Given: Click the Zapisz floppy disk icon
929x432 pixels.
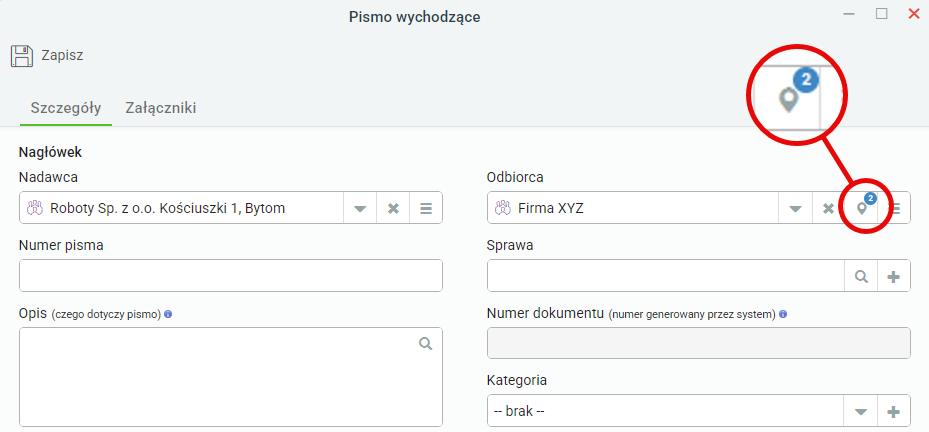Looking at the screenshot, I should click(x=22, y=56).
